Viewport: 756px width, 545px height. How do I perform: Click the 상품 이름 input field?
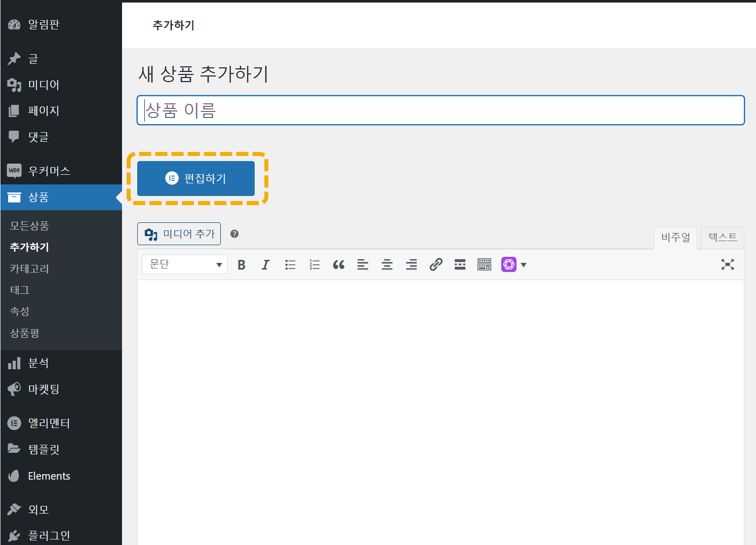click(x=440, y=110)
